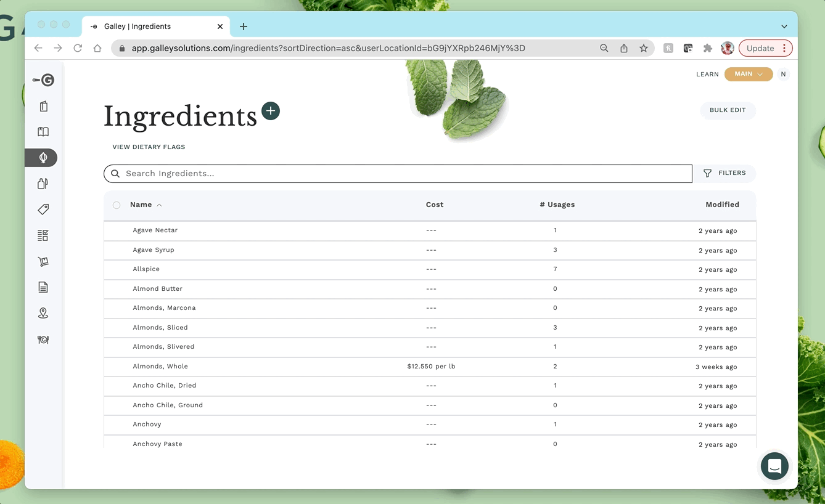
Task: Open new browser tab
Action: click(244, 26)
